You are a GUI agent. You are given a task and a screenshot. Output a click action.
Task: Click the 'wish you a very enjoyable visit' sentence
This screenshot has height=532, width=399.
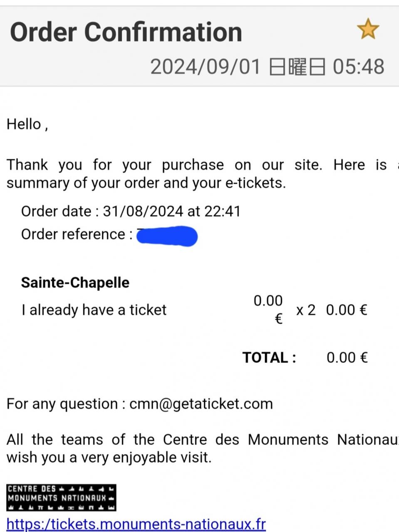pos(109,458)
